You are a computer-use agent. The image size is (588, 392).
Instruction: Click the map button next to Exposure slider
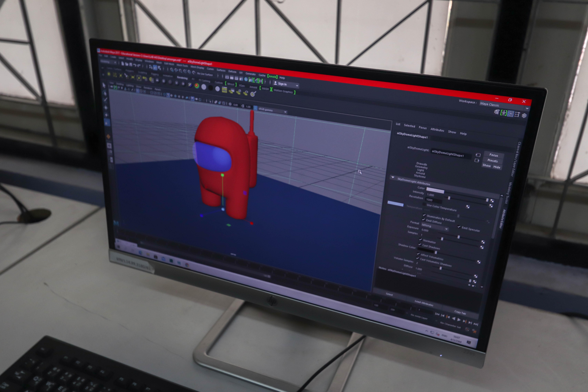(483, 242)
